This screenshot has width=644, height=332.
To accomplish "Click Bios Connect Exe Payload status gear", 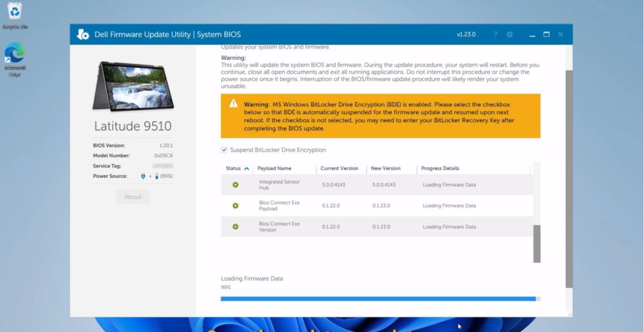I will coord(235,206).
